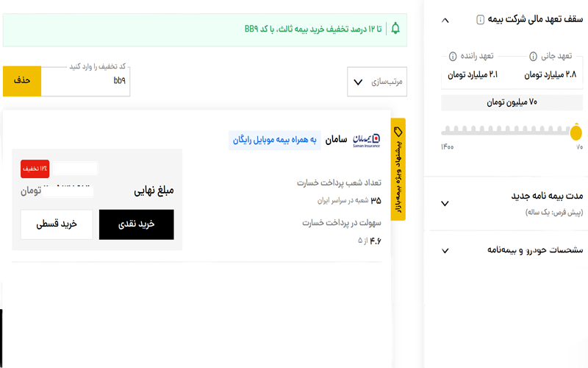Screen dimensions: 588x368
Task: Click the ۳۵ شعبه در سراسر ایران text
Action: pyautogui.click(x=349, y=200)
